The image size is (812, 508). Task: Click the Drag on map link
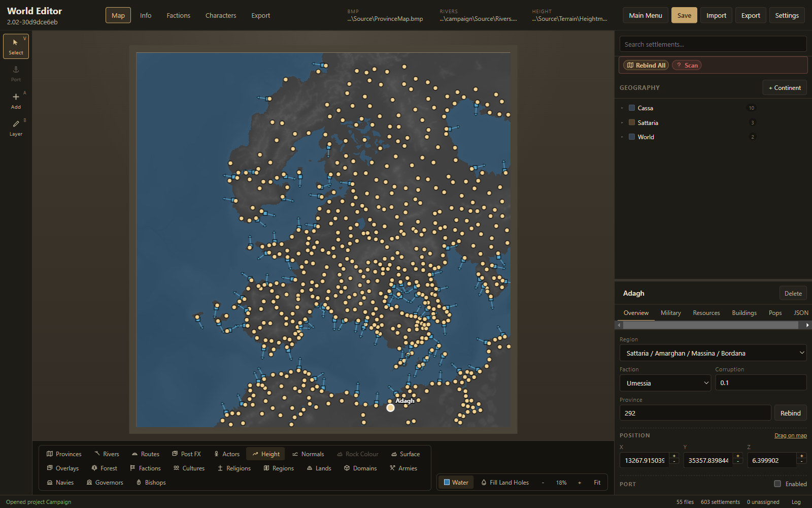point(790,435)
